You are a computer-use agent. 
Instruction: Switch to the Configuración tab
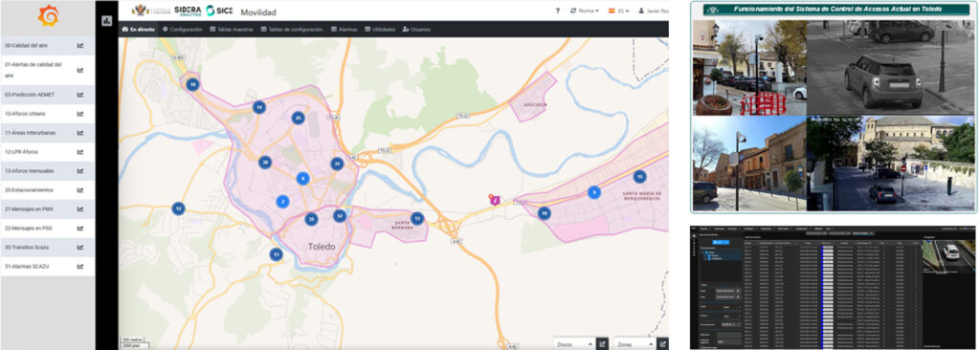pyautogui.click(x=182, y=30)
